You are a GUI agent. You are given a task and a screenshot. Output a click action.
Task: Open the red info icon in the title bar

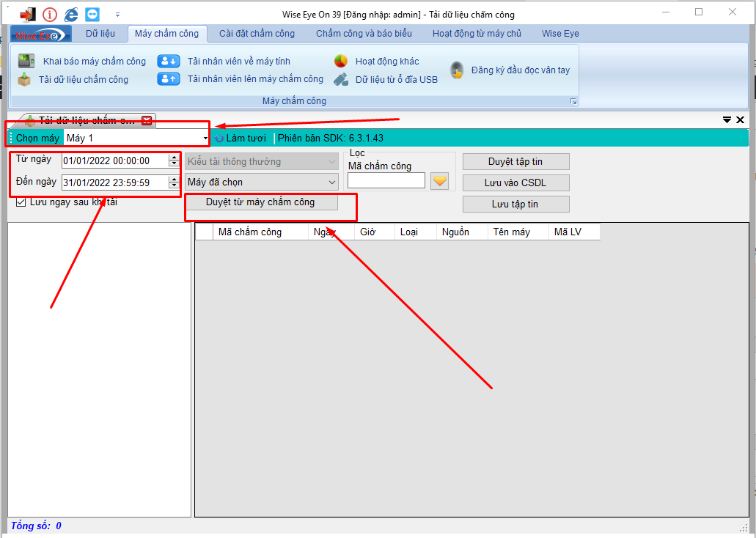pos(50,15)
